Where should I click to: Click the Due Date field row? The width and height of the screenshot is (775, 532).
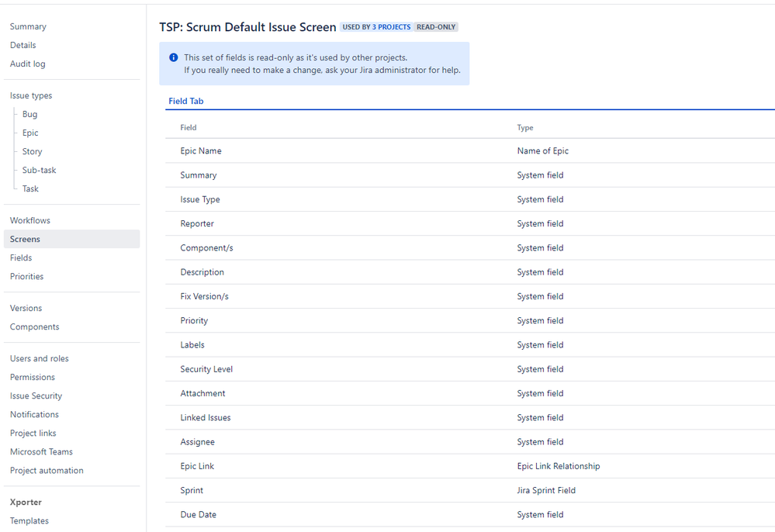pos(470,515)
